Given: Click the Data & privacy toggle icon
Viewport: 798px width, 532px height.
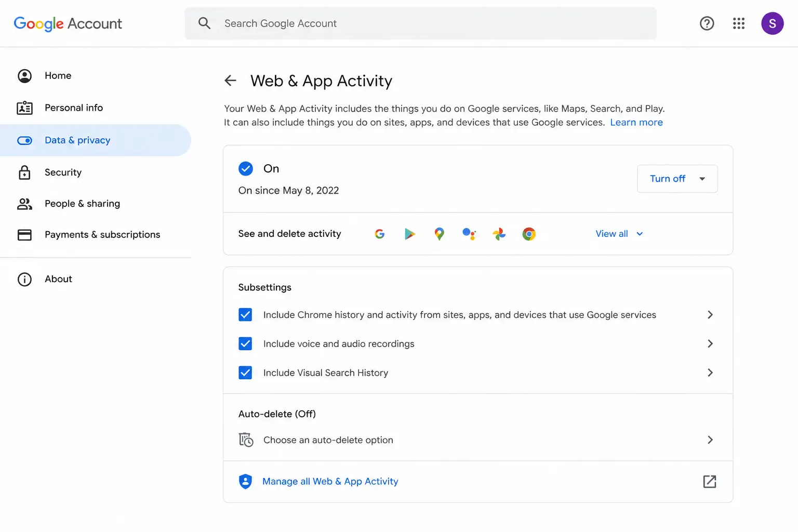Looking at the screenshot, I should point(24,140).
